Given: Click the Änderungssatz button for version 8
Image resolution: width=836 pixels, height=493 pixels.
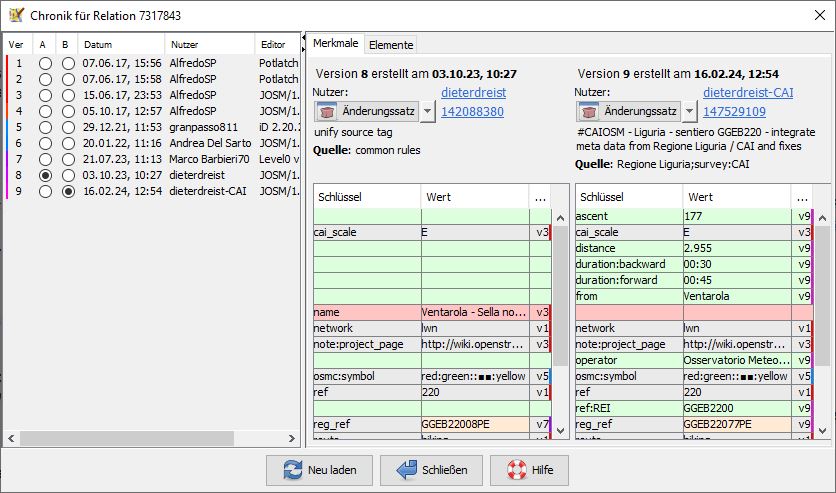Looking at the screenshot, I should 367,111.
